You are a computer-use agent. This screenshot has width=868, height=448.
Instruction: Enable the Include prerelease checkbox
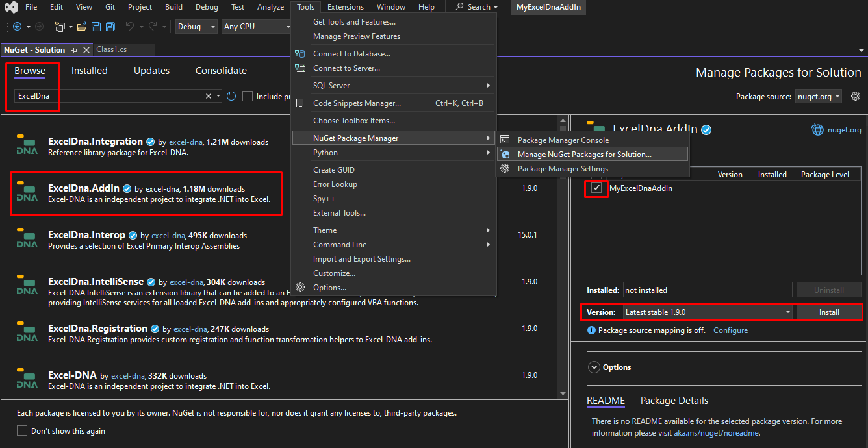tap(248, 96)
